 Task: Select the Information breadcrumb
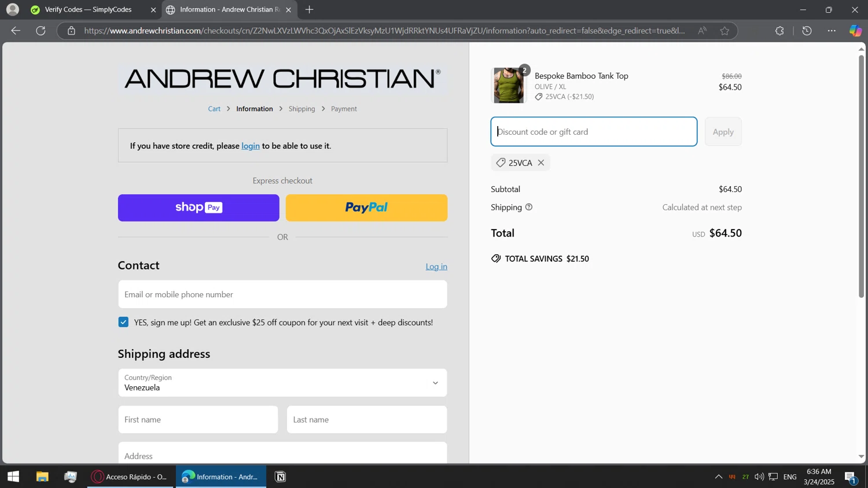(255, 109)
